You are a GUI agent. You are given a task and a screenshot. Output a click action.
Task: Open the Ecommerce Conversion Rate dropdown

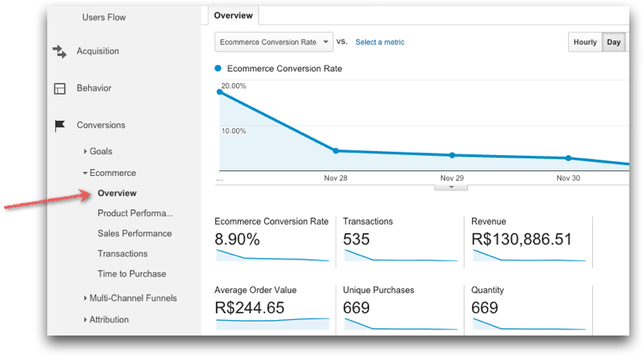pos(273,42)
